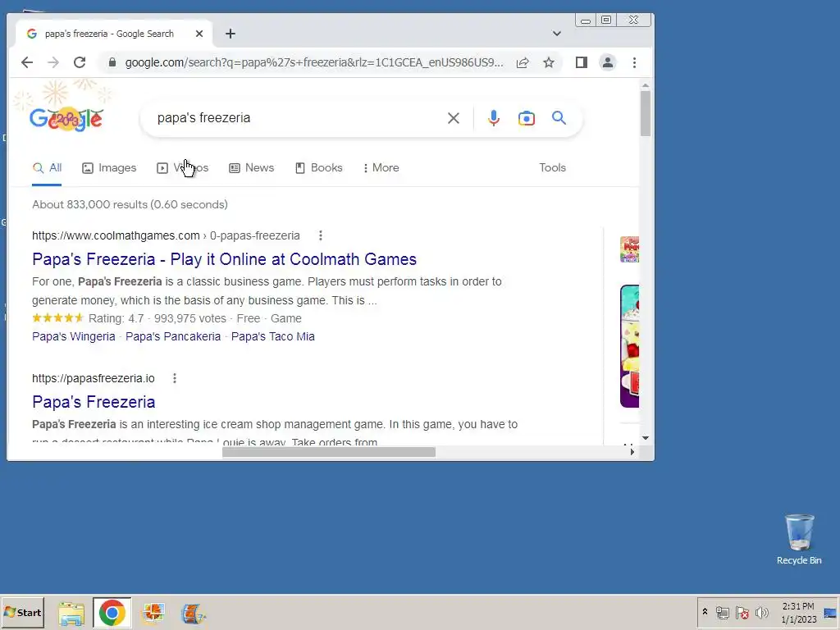Open Papa's Freezeria Coolmath Games result
Image resolution: width=840 pixels, height=630 pixels.
coord(224,259)
